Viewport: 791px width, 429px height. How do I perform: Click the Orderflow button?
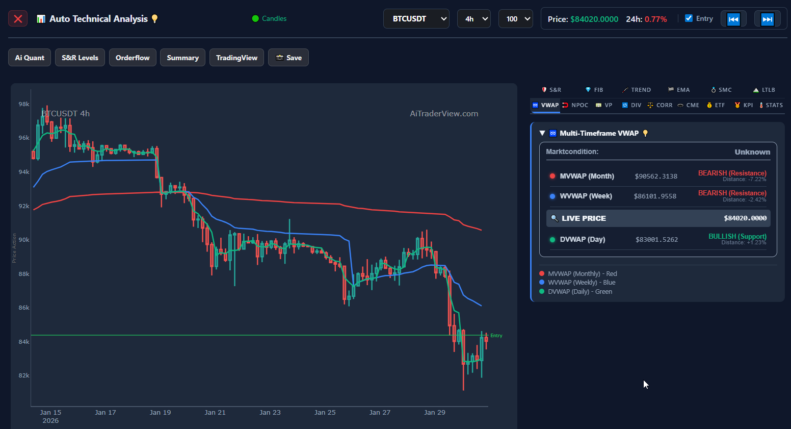click(x=132, y=58)
